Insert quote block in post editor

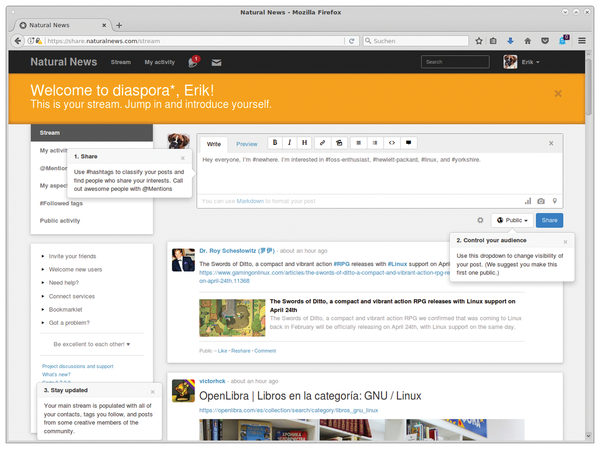point(409,143)
